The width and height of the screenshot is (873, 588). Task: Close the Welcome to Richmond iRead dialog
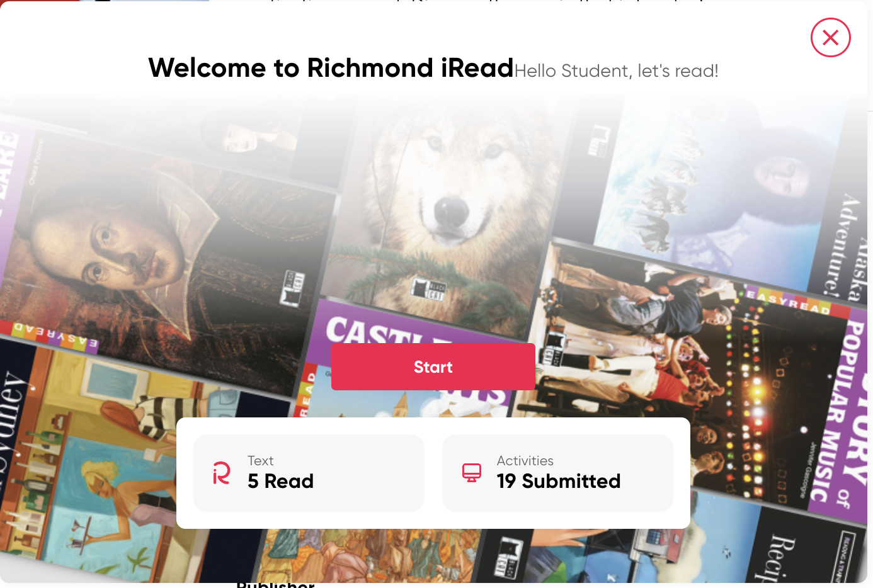[x=830, y=38]
